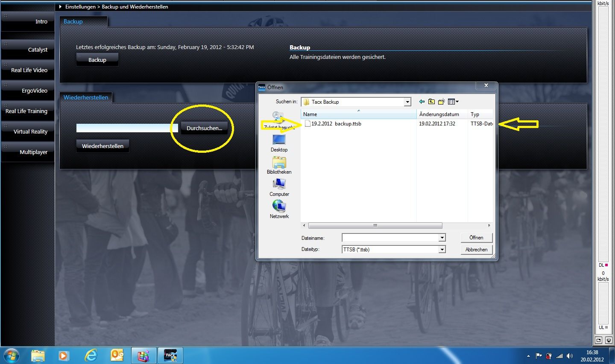Show hidden tray icons arrow
Screen dimensions: 615x364
point(529,356)
